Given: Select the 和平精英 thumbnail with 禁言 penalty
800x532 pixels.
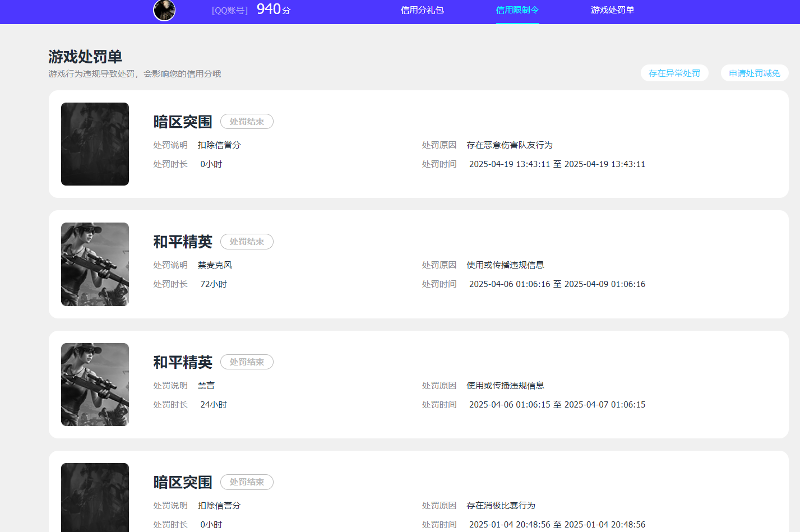Looking at the screenshot, I should point(95,384).
